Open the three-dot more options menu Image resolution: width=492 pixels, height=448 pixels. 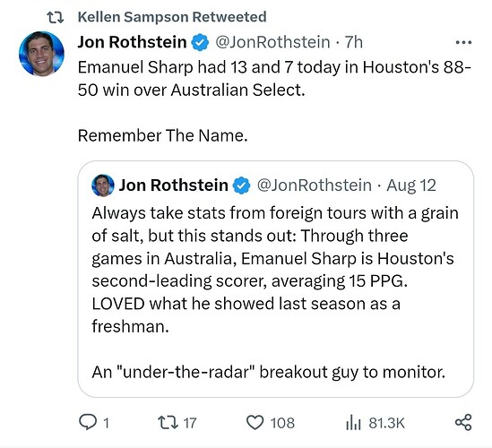tap(463, 42)
